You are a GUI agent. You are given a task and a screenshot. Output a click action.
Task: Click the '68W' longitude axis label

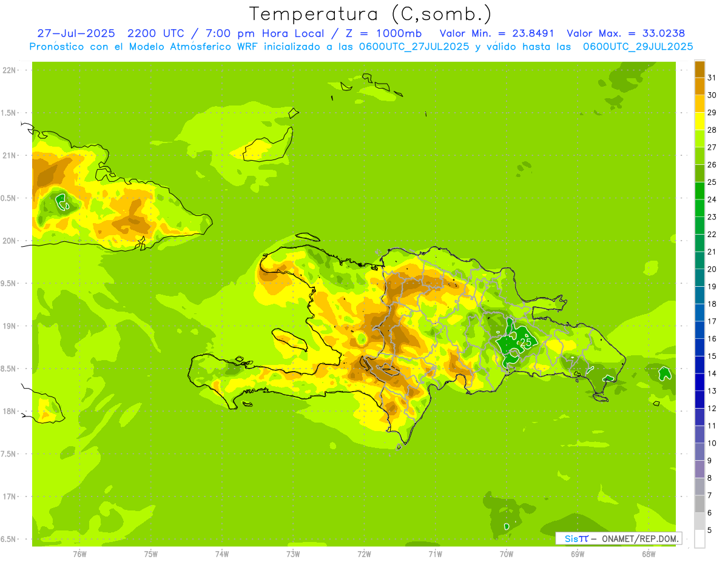[649, 554]
